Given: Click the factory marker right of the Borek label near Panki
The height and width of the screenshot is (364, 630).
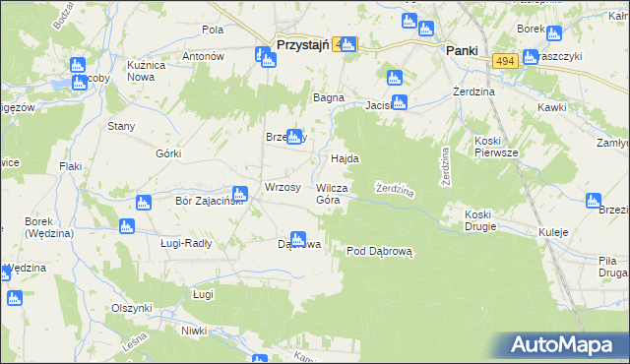Looking at the screenshot, I should tap(554, 33).
